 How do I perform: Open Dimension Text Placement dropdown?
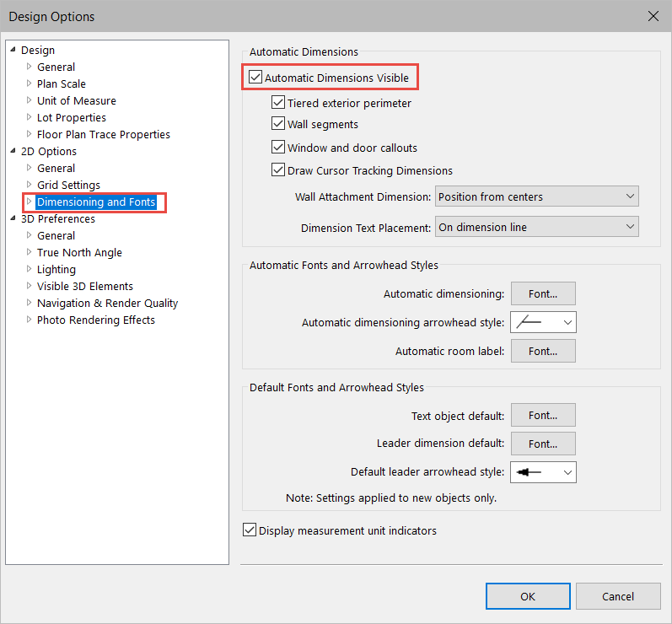[x=536, y=227]
